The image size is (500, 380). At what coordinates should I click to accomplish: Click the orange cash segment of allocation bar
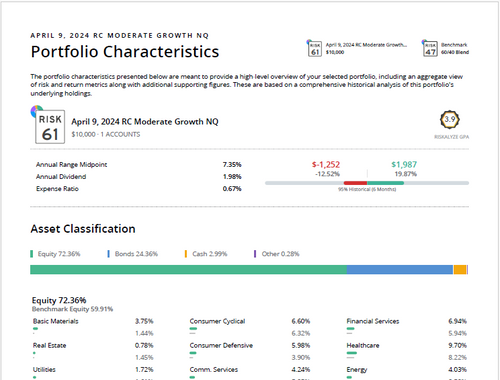tap(460, 270)
